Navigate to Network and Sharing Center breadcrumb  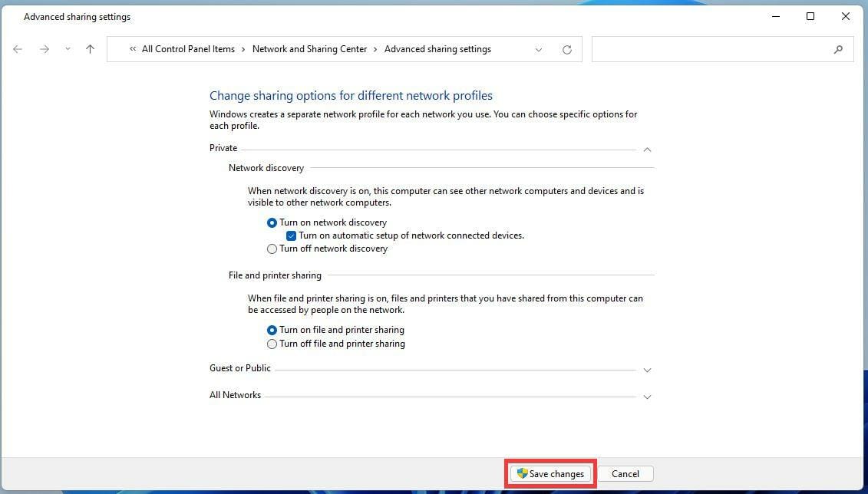pos(309,49)
